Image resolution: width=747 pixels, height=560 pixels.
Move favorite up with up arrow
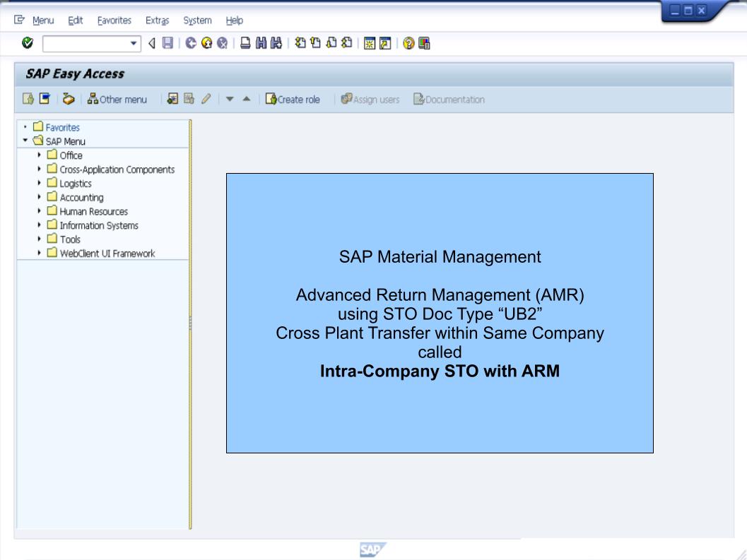(x=247, y=99)
